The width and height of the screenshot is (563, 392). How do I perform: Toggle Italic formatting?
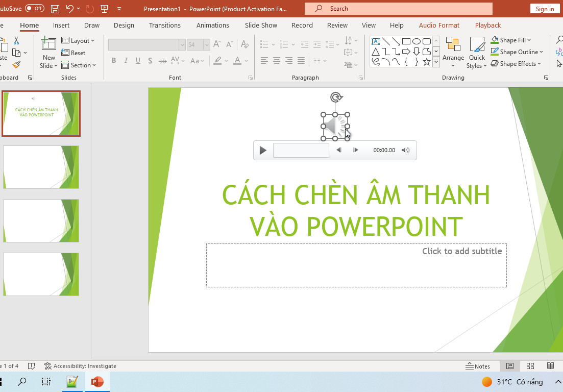(126, 61)
